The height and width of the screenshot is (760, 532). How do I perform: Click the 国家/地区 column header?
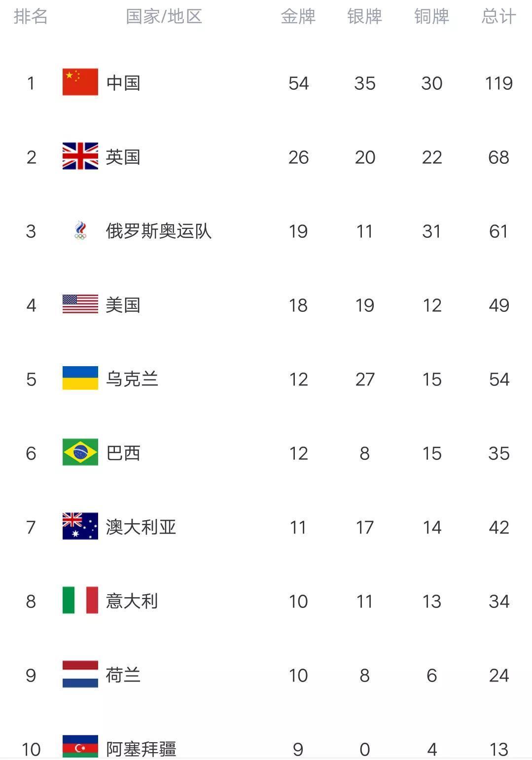tap(164, 16)
